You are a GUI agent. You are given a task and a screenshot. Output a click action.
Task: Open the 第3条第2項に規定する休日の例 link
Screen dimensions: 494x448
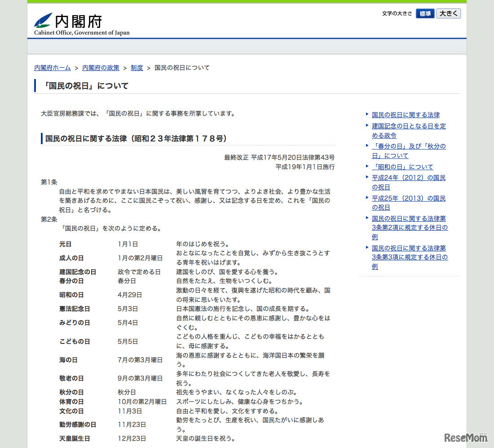pyautogui.click(x=409, y=228)
